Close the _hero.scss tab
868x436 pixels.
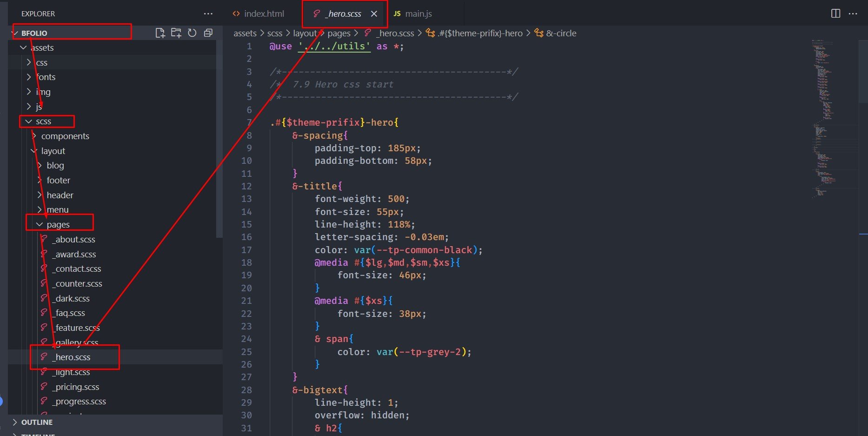[x=374, y=14]
